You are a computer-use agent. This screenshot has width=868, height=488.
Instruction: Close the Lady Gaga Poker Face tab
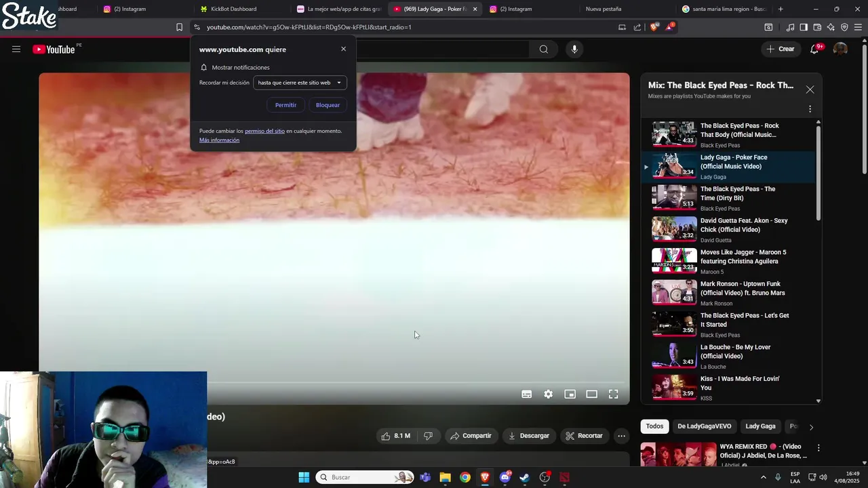(x=475, y=9)
